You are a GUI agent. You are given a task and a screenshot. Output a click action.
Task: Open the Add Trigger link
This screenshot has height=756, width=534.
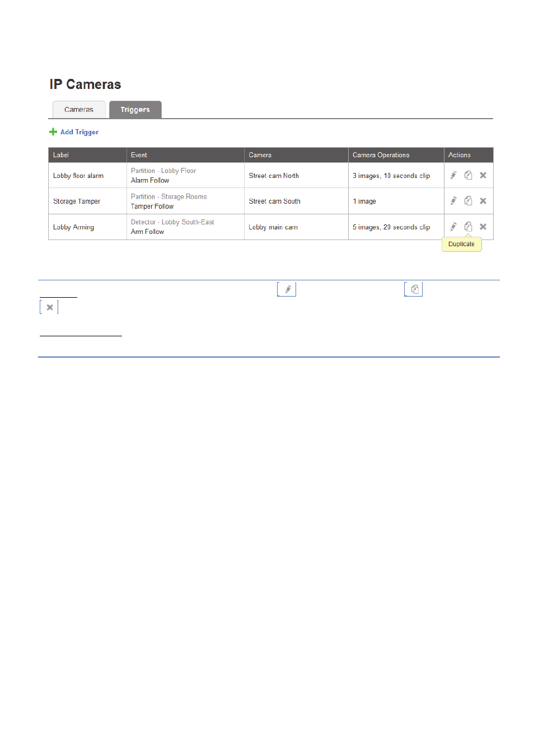(x=79, y=132)
